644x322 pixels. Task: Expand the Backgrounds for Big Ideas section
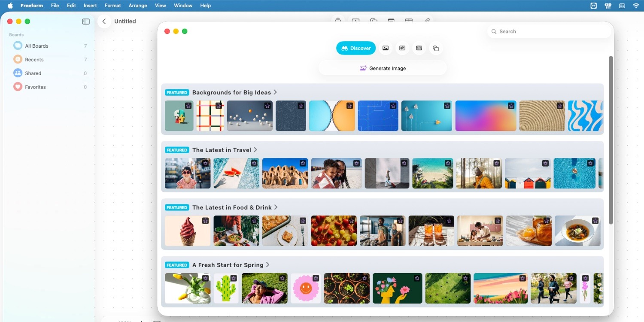pyautogui.click(x=275, y=92)
